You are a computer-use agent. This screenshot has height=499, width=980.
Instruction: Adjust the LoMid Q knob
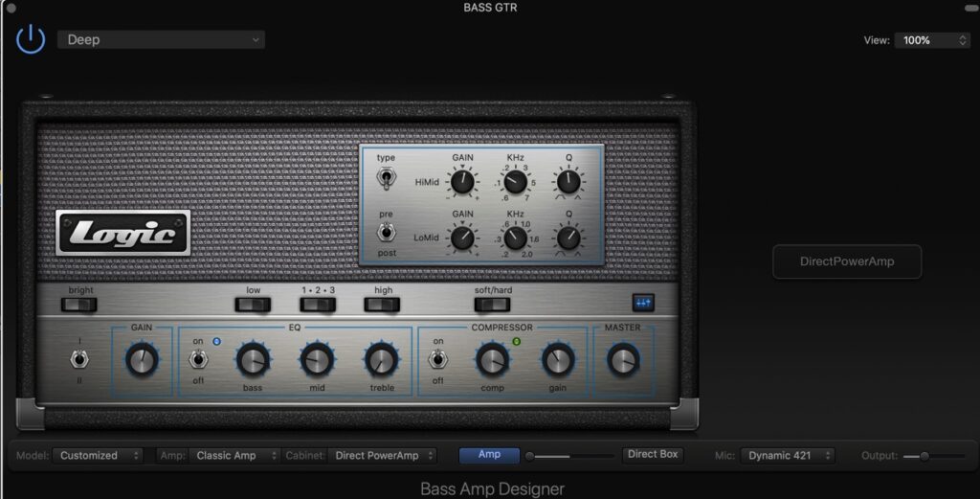568,238
